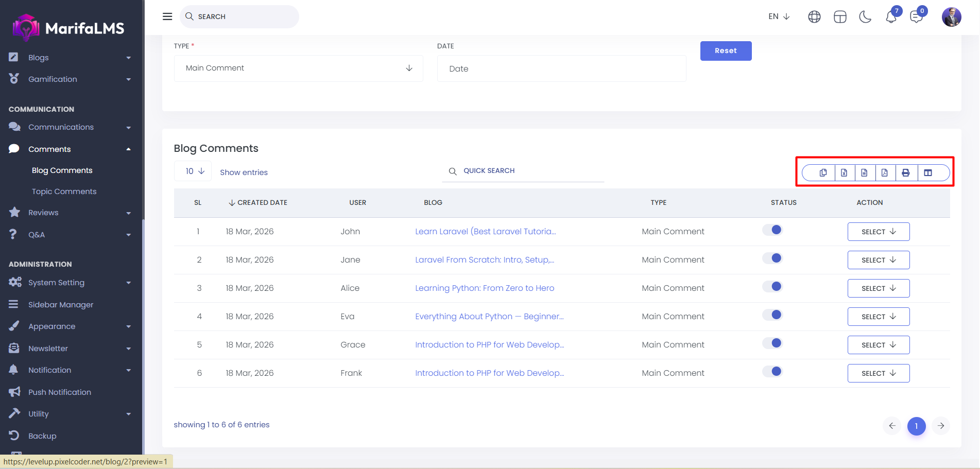Open the Type dropdown showing Main Comment
Viewport: 980px width, 469px height.
pyautogui.click(x=298, y=68)
